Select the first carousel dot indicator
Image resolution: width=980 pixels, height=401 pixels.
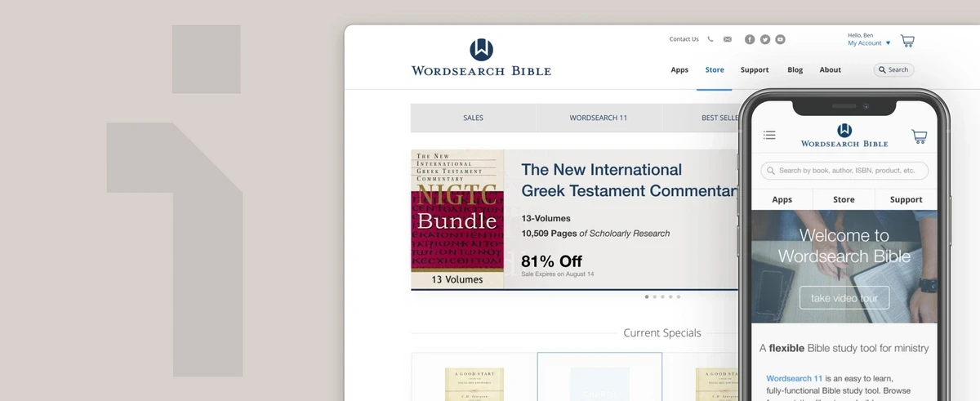[x=647, y=297]
